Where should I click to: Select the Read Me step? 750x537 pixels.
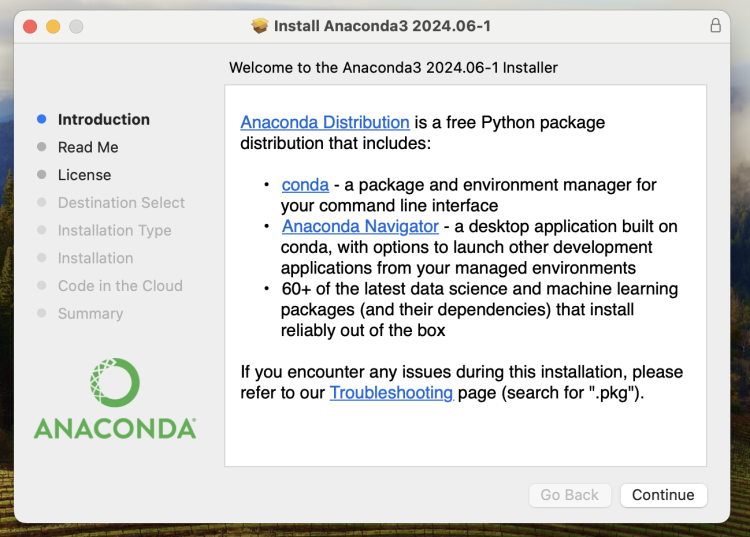[88, 147]
